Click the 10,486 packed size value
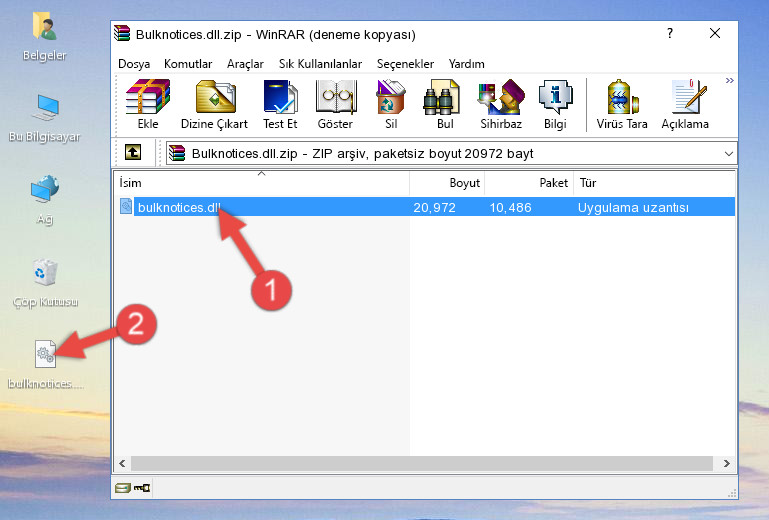769x520 pixels. [x=511, y=208]
